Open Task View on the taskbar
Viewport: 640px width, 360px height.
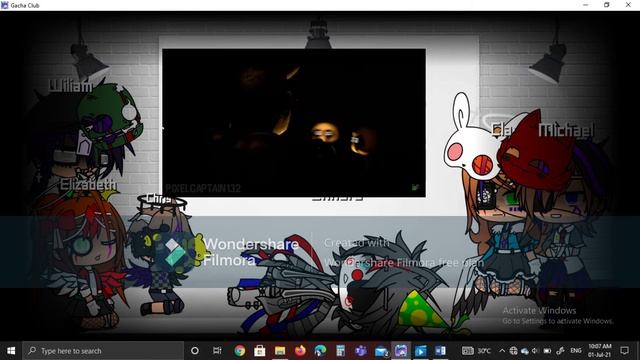click(x=217, y=351)
